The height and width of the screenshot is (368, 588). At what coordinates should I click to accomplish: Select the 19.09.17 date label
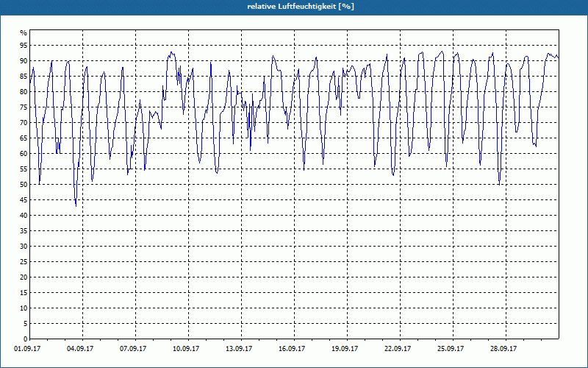pyautogui.click(x=345, y=349)
